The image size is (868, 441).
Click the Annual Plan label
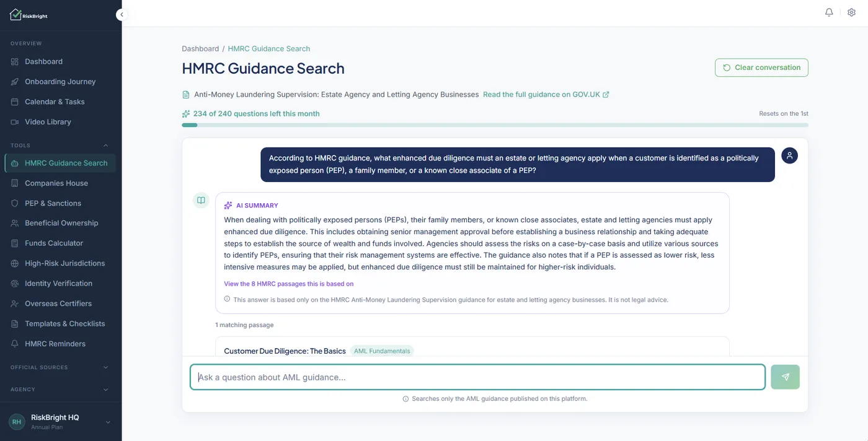click(46, 427)
